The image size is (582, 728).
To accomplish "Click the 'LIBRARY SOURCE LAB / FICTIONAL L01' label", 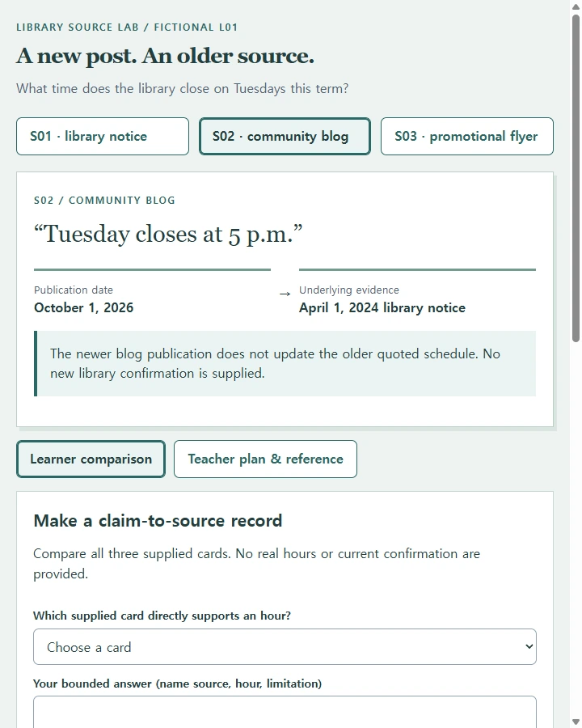I will (127, 27).
